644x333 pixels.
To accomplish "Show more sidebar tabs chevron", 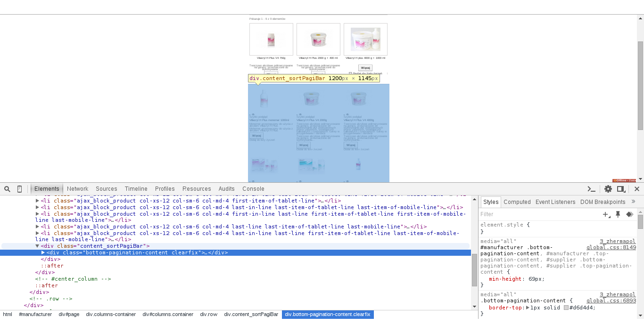I will click(x=633, y=202).
